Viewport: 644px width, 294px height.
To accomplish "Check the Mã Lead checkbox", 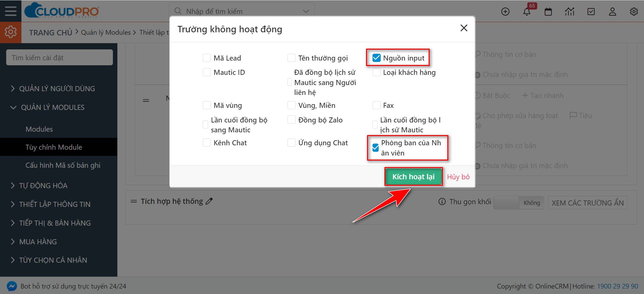I will coord(207,58).
